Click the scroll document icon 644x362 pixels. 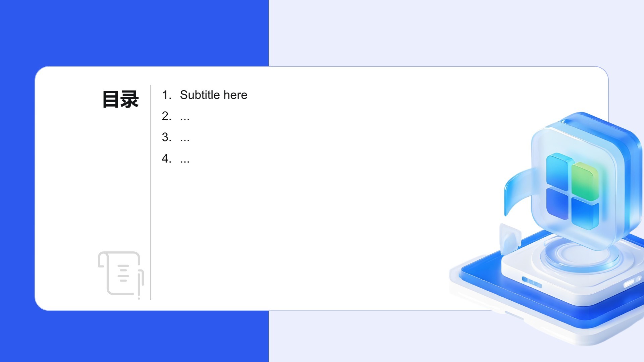(121, 274)
